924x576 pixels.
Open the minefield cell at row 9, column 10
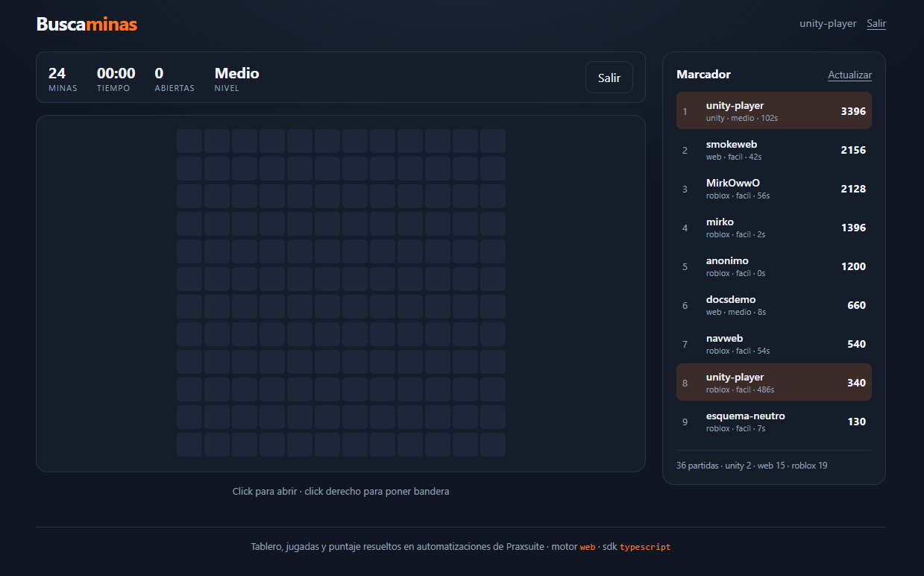coord(438,362)
